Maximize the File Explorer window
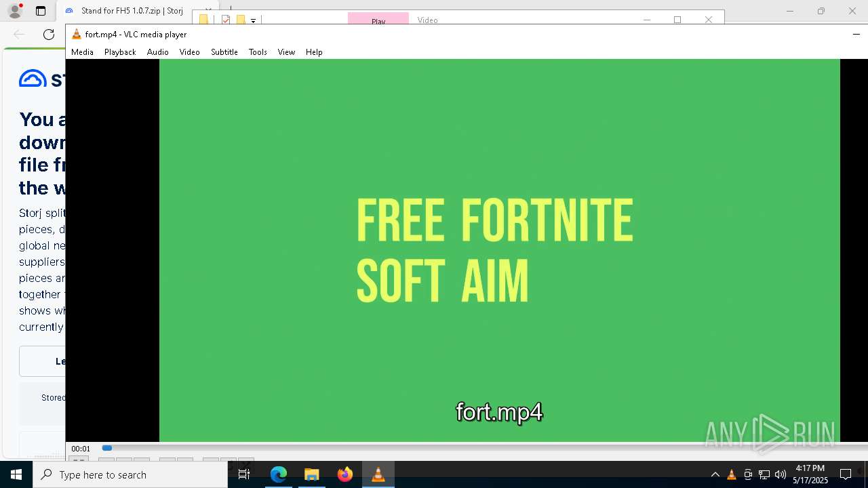 (x=677, y=20)
